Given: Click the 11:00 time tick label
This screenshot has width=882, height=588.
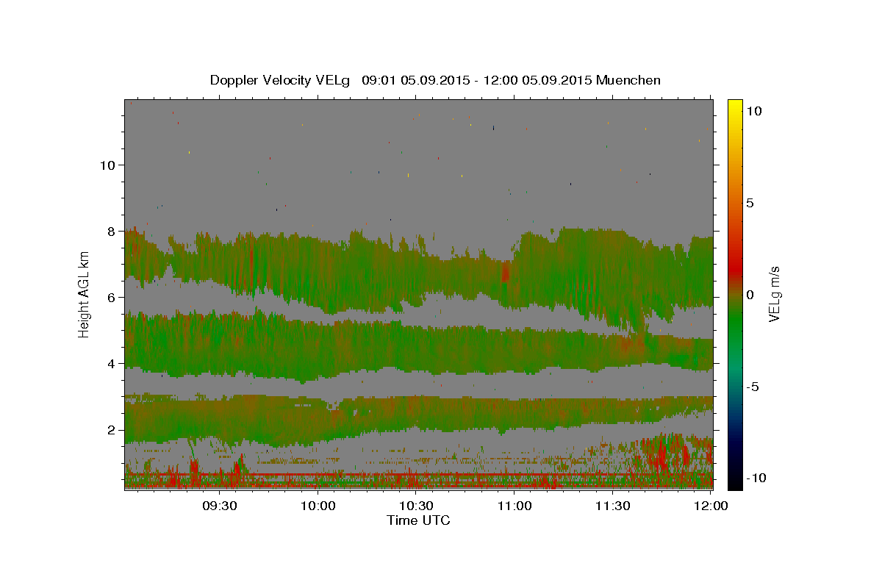Looking at the screenshot, I should pos(514,506).
